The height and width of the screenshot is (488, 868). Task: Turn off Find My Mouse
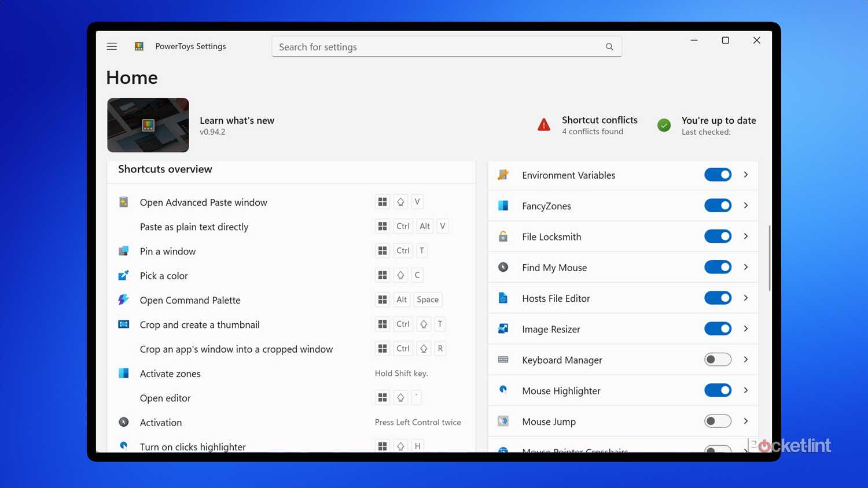point(718,267)
